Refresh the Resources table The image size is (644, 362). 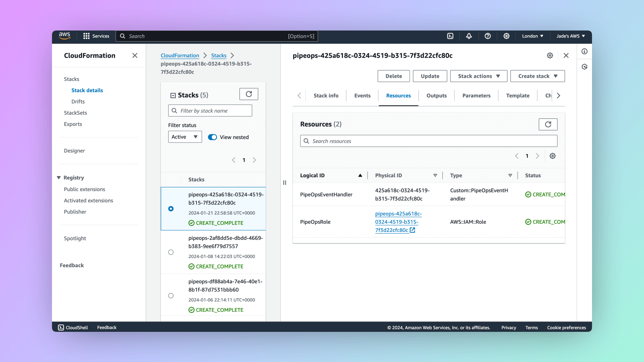[x=548, y=124]
